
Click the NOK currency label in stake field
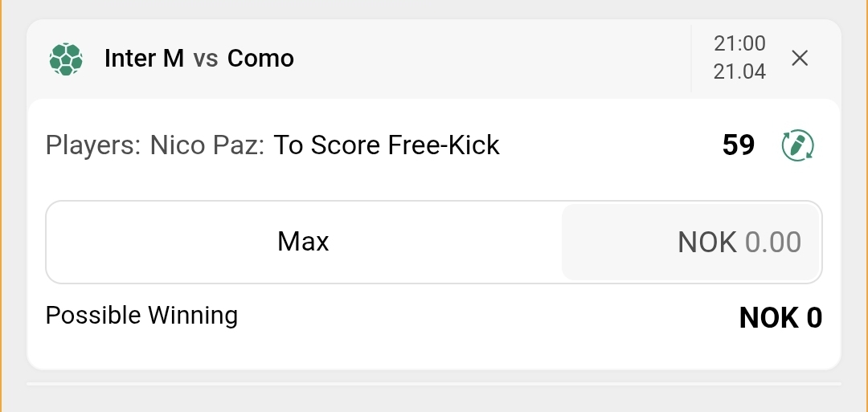pos(707,242)
